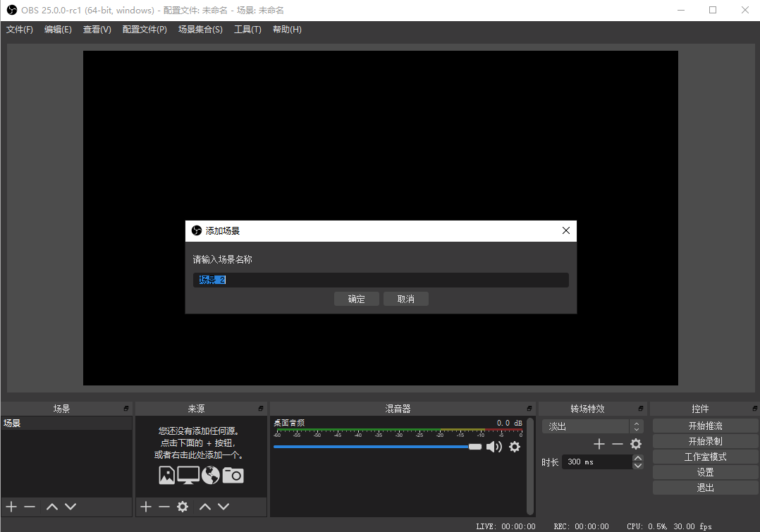The height and width of the screenshot is (532, 760).
Task: Increase duration with the up stepper
Action: [638, 458]
